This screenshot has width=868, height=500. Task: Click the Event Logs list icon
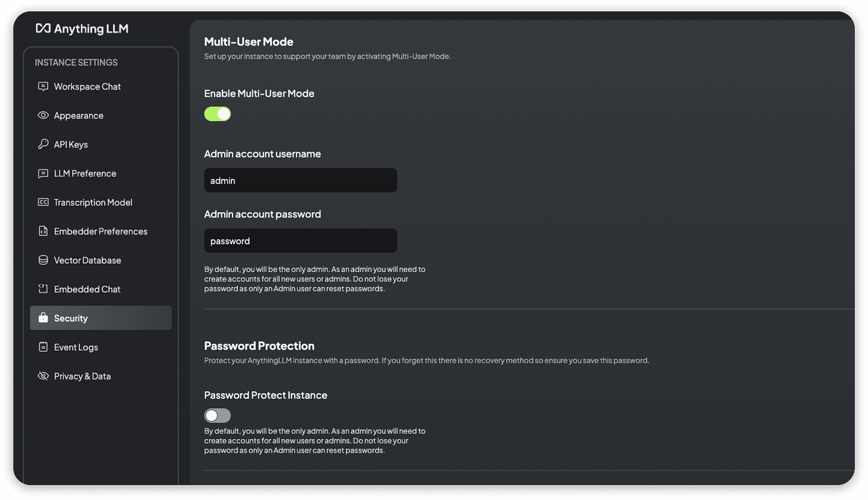pyautogui.click(x=42, y=347)
